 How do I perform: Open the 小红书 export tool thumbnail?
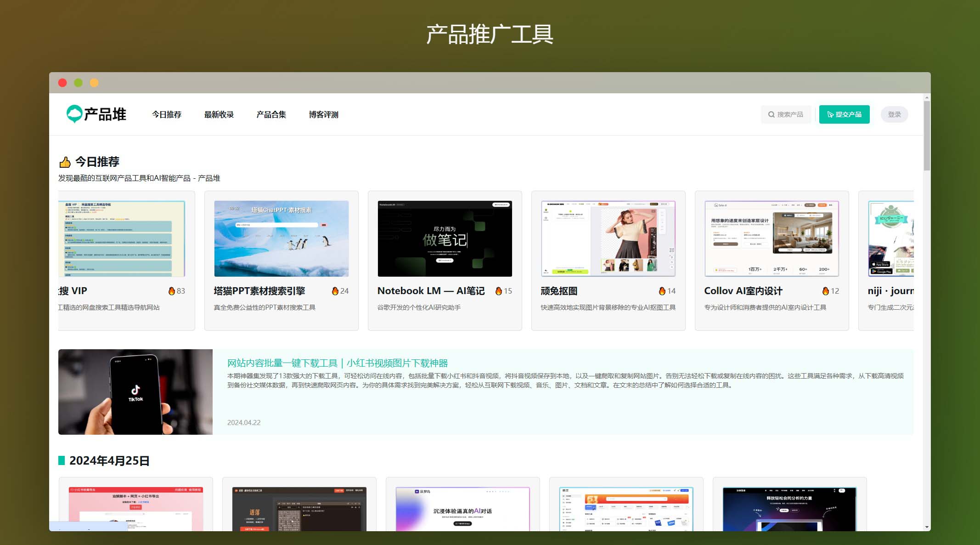[x=136, y=509]
